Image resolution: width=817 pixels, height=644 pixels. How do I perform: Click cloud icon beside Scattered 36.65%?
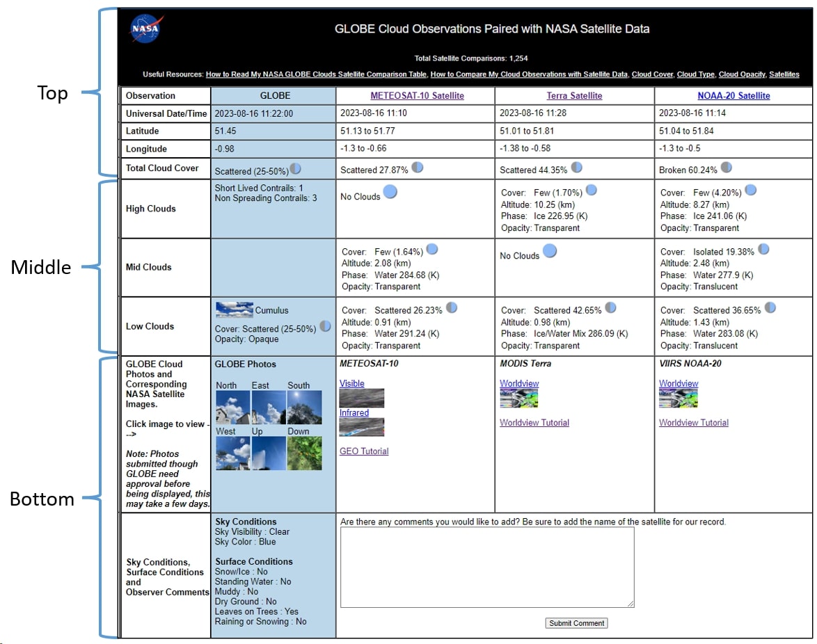coord(770,307)
